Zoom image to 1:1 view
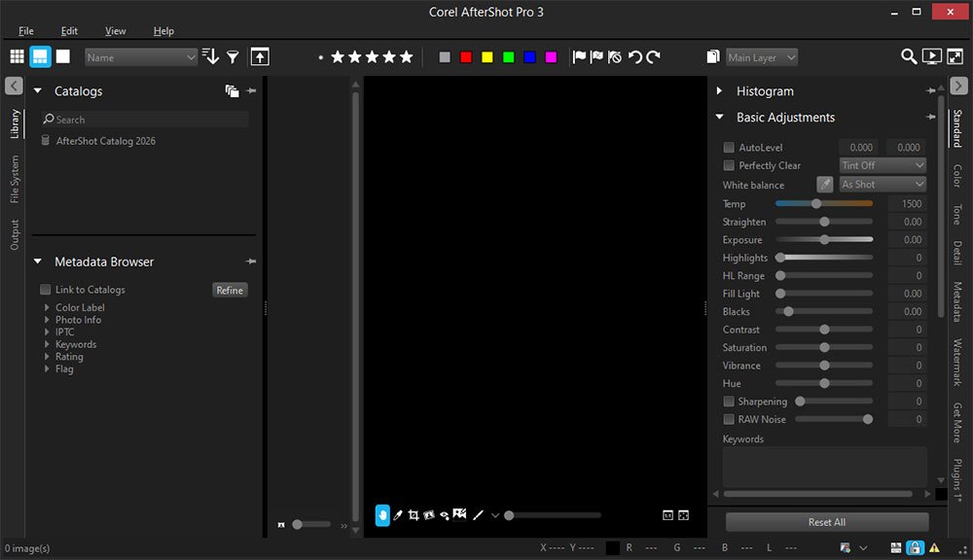The image size is (973, 560). tap(667, 515)
